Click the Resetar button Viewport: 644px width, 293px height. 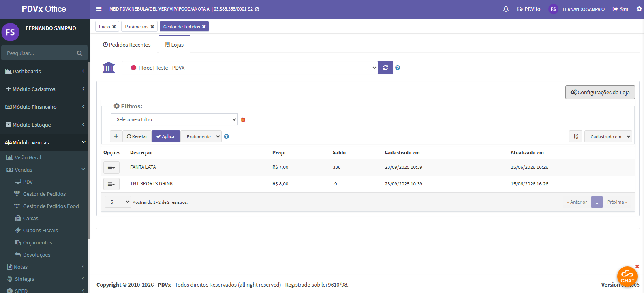137,136
